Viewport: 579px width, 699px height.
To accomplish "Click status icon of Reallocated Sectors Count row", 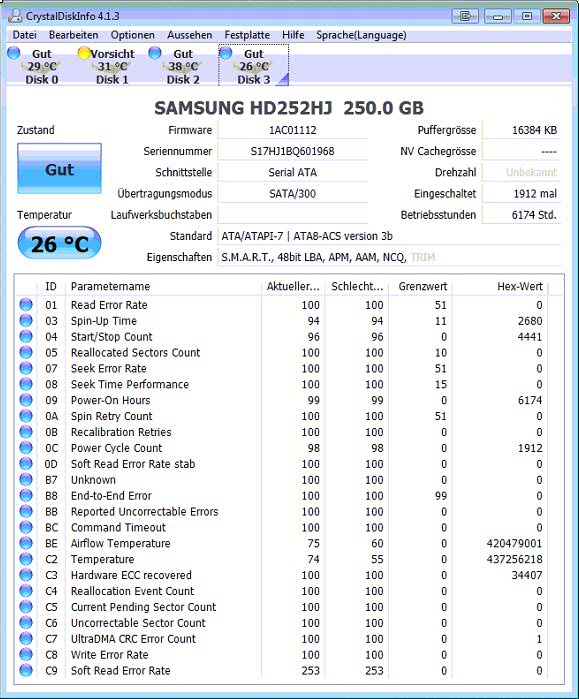I will click(26, 352).
